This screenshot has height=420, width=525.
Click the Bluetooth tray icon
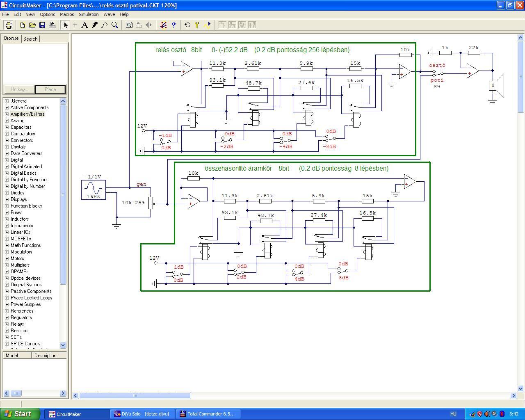[x=501, y=414]
